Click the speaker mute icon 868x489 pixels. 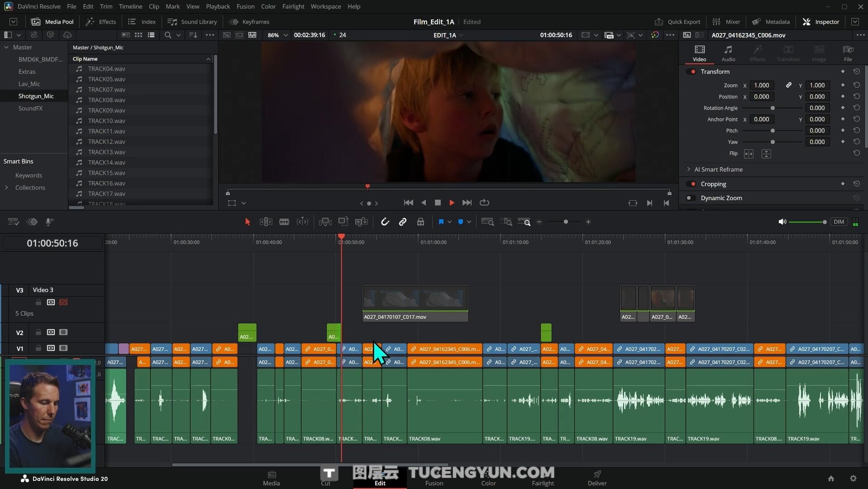[x=782, y=222]
